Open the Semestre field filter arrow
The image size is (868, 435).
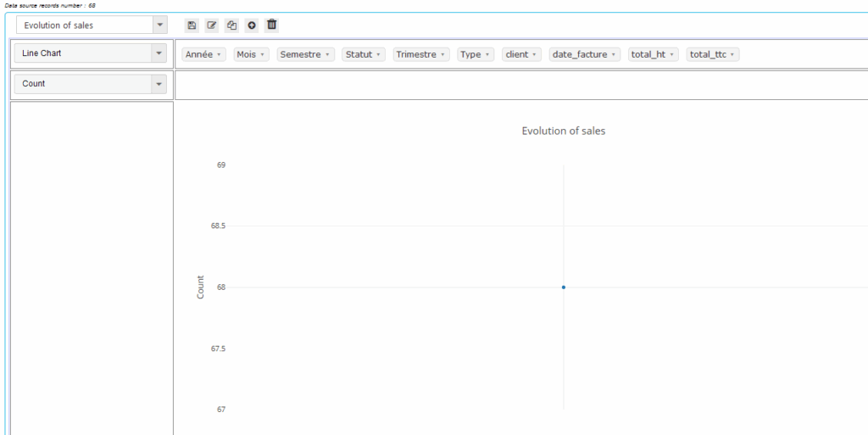click(327, 55)
